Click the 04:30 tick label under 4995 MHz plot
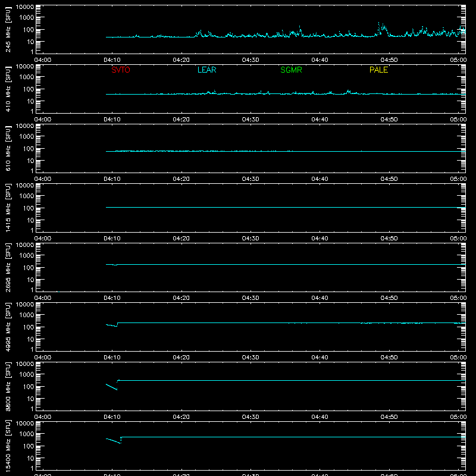 pyautogui.click(x=250, y=358)
